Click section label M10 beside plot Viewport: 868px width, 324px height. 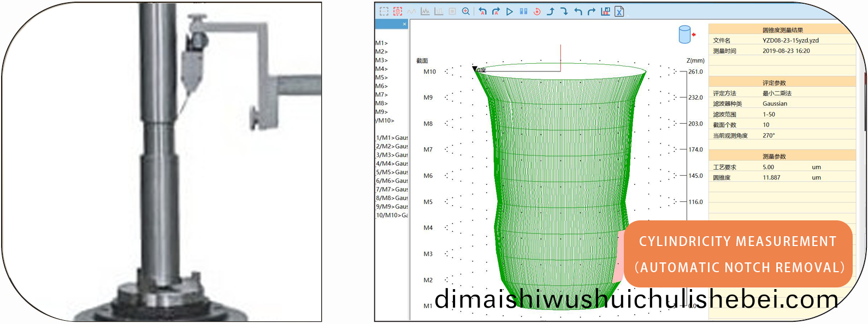(430, 71)
